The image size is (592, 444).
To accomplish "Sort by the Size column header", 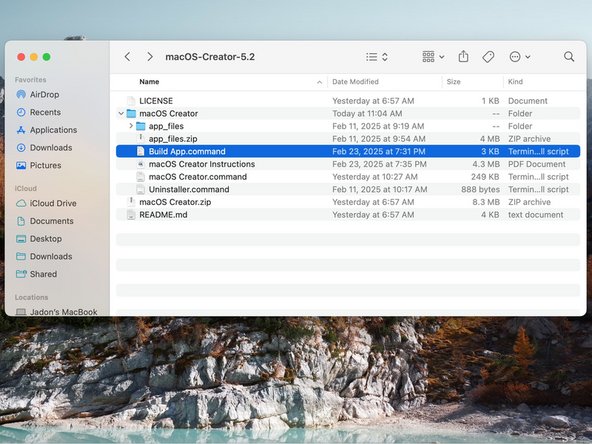I will (453, 82).
